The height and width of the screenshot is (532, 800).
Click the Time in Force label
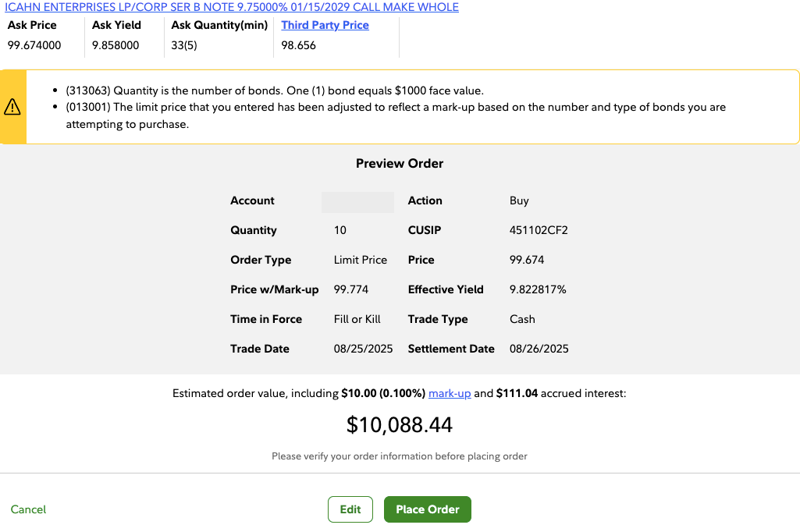pos(266,319)
